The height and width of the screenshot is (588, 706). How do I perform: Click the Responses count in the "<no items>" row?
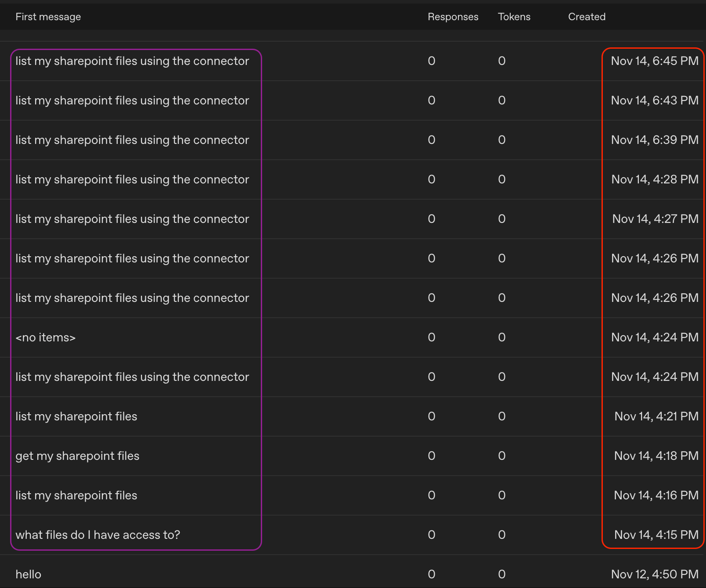pyautogui.click(x=432, y=337)
